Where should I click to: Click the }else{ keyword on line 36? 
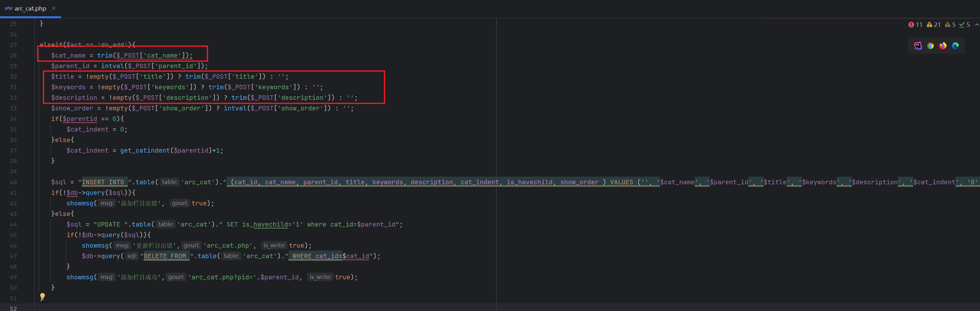click(63, 140)
